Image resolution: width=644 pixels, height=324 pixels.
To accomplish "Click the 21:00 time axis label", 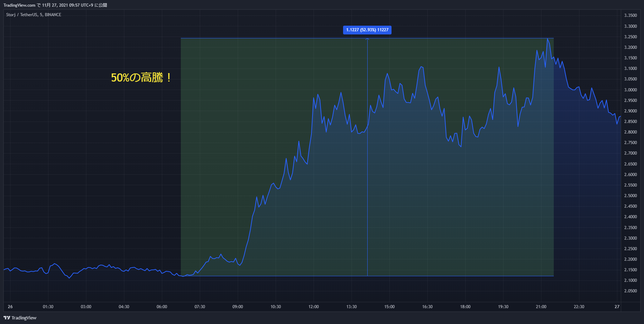I will [541, 307].
